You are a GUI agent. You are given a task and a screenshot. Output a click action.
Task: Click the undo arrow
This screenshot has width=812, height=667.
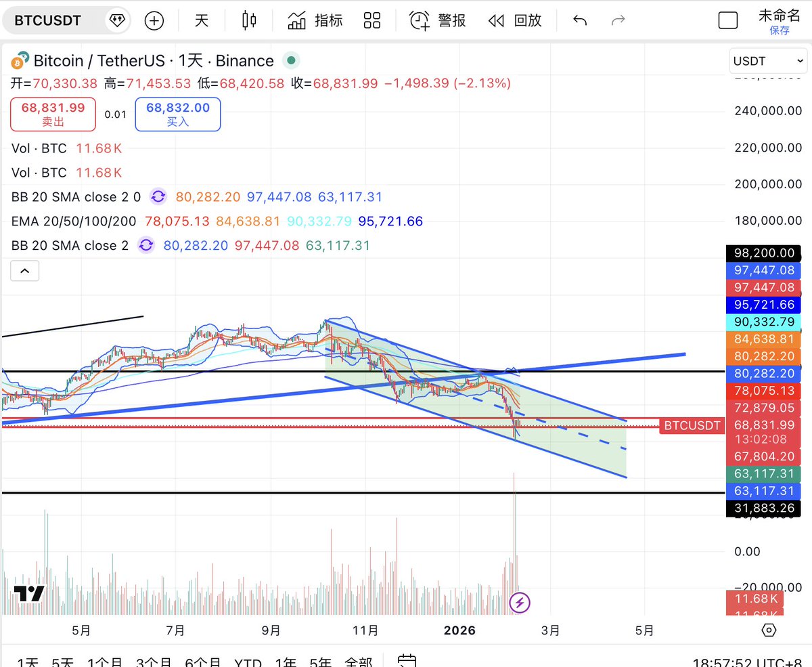tap(580, 21)
